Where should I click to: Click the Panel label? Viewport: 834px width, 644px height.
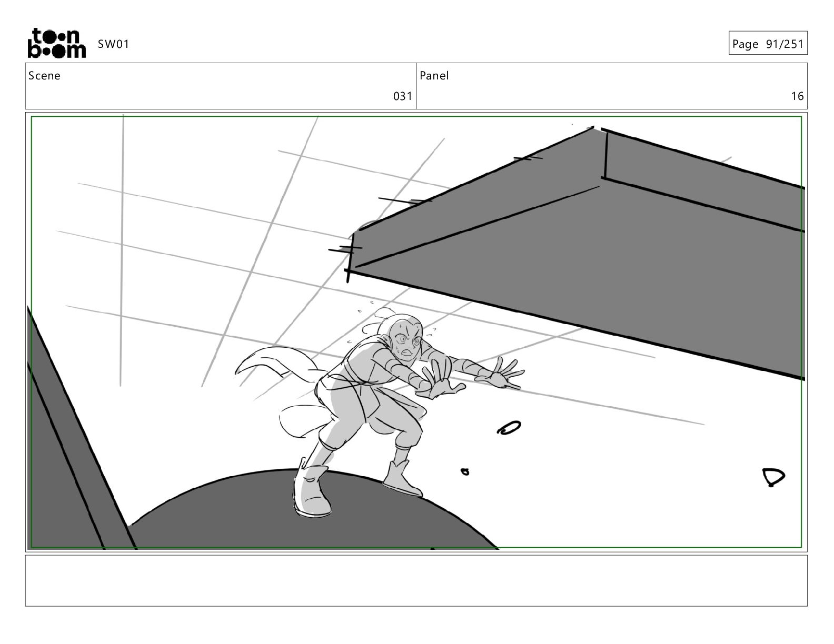pyautogui.click(x=434, y=76)
